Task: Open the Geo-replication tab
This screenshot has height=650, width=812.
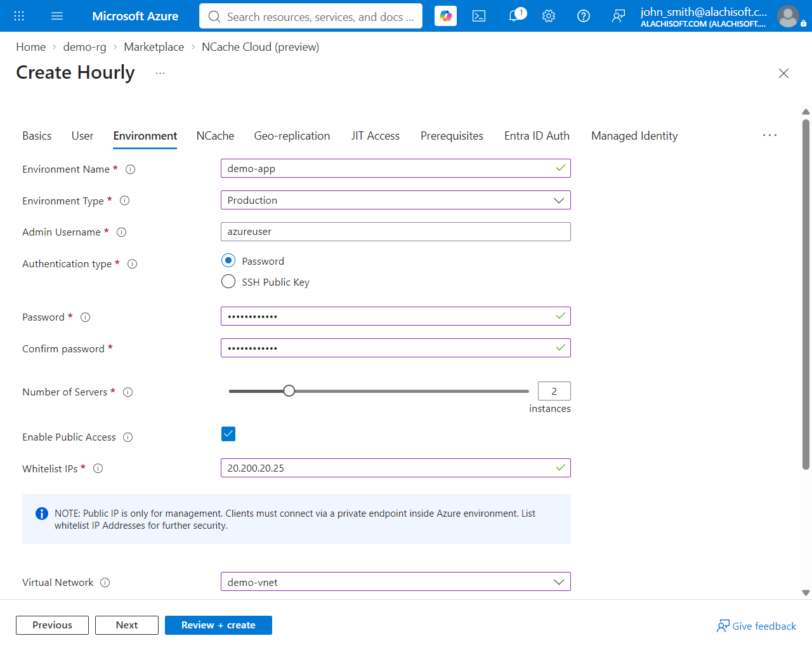Action: click(292, 136)
